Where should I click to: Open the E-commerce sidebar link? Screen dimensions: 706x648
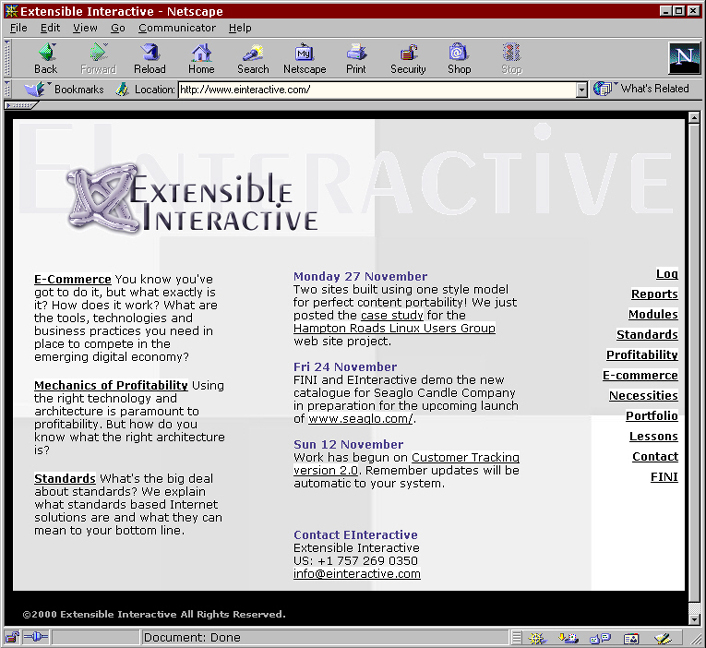coord(640,375)
